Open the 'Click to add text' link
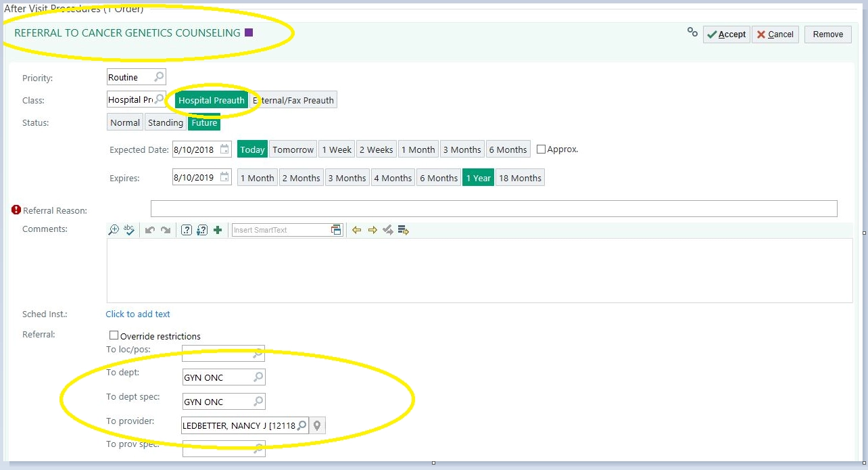The image size is (868, 470). click(x=138, y=314)
